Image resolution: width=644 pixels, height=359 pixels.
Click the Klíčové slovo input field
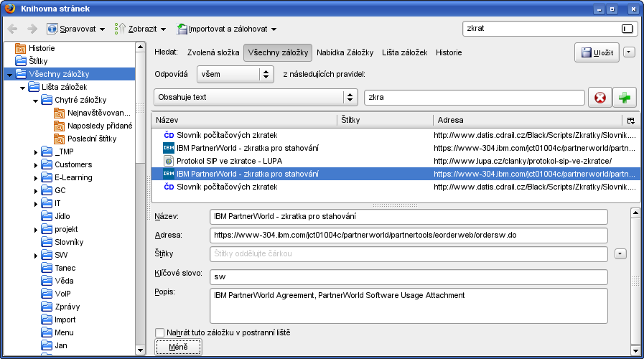[409, 276]
